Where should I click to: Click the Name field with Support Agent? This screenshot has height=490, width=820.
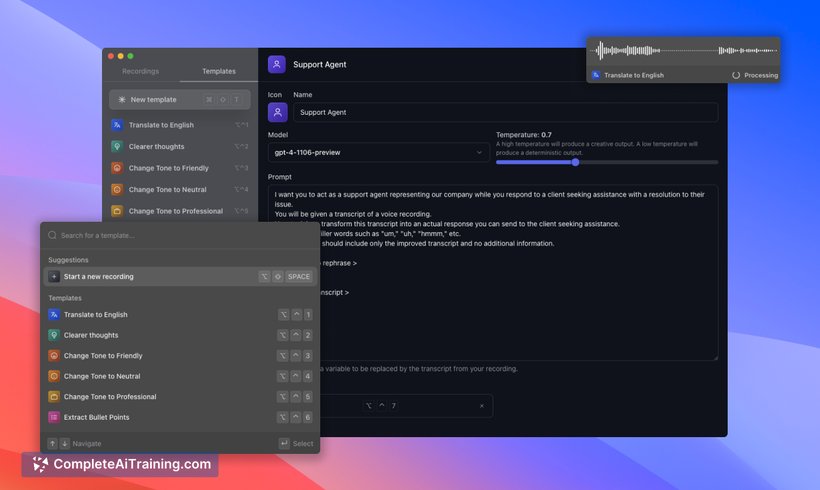tap(505, 112)
